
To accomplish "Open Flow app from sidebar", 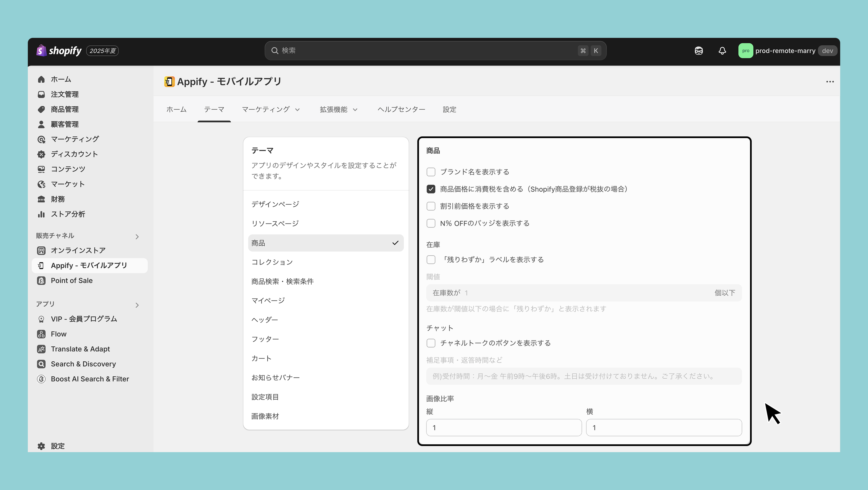I will click(x=59, y=334).
